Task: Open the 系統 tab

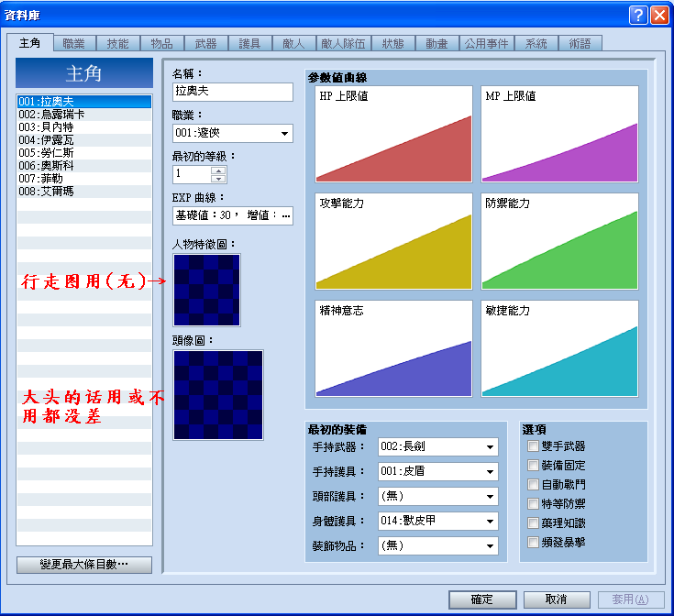Action: click(536, 43)
